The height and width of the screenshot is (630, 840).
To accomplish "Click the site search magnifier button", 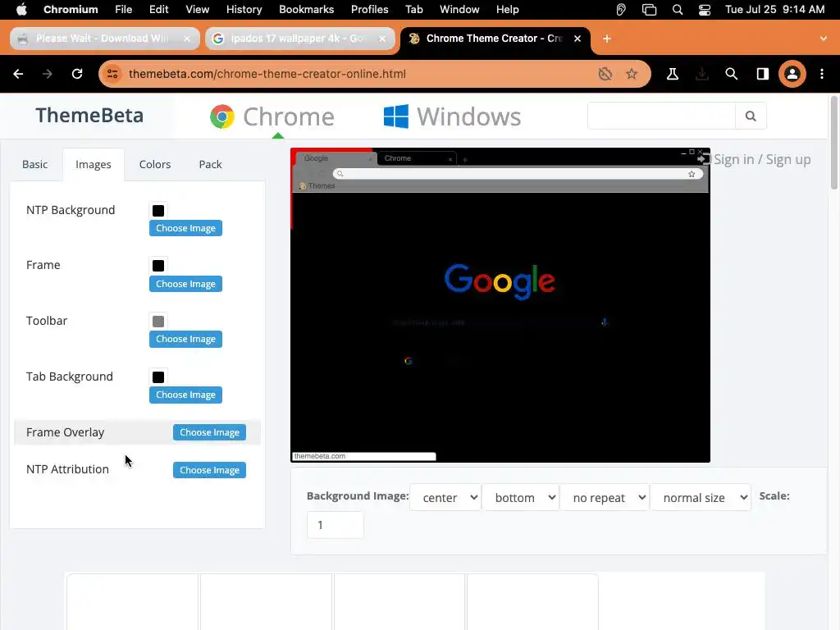I will [751, 116].
